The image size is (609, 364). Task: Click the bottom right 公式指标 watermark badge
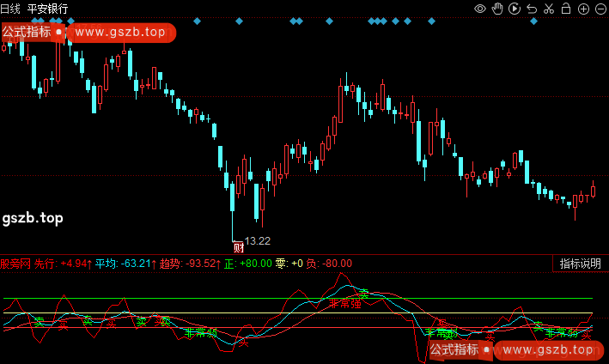tap(455, 349)
